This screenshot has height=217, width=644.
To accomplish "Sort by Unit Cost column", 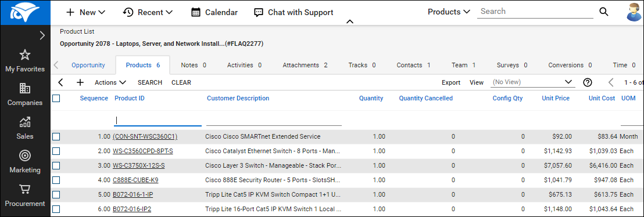I will pos(602,98).
